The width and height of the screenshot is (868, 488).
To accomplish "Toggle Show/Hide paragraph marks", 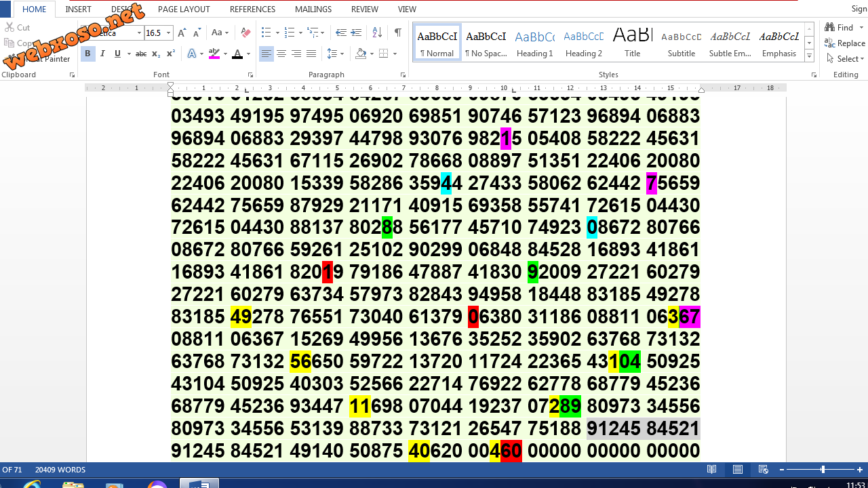I will [x=397, y=33].
